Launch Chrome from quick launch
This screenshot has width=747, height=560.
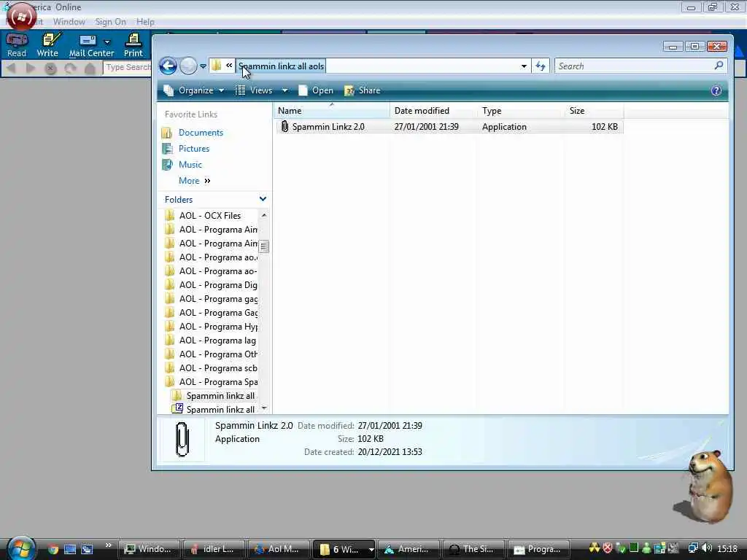click(x=53, y=549)
